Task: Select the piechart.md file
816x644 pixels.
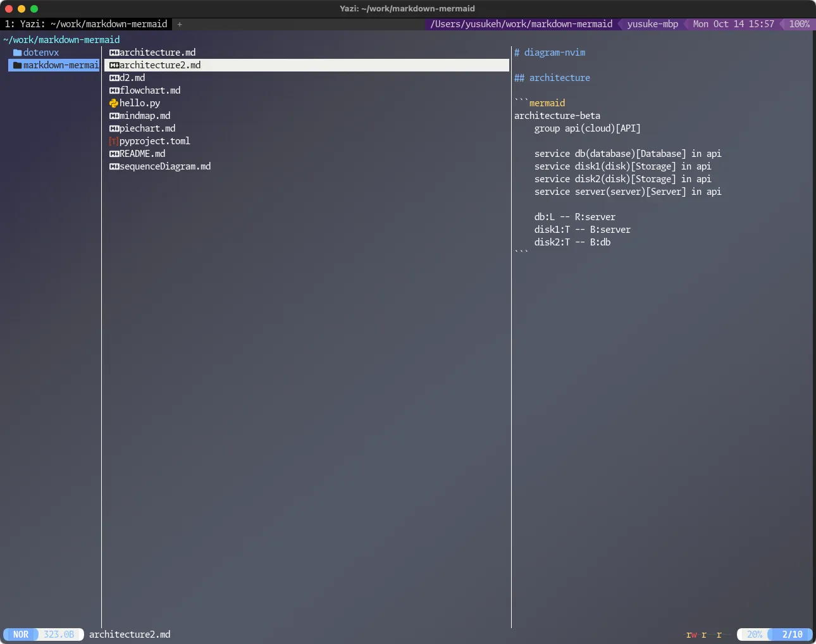Action: (x=147, y=128)
